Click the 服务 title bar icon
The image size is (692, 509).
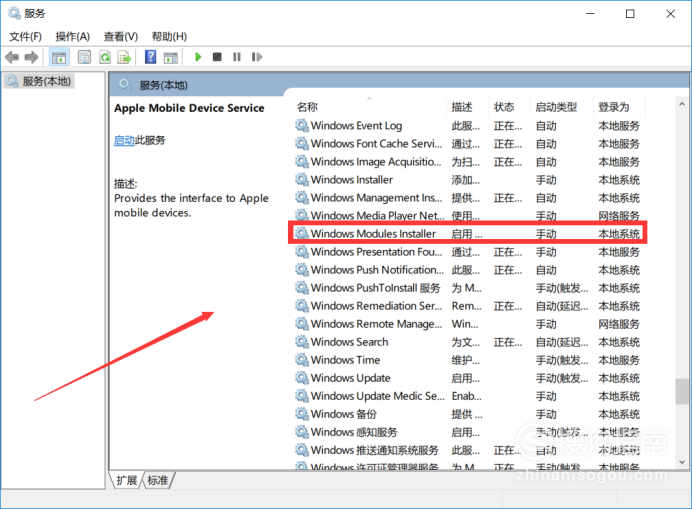(14, 13)
